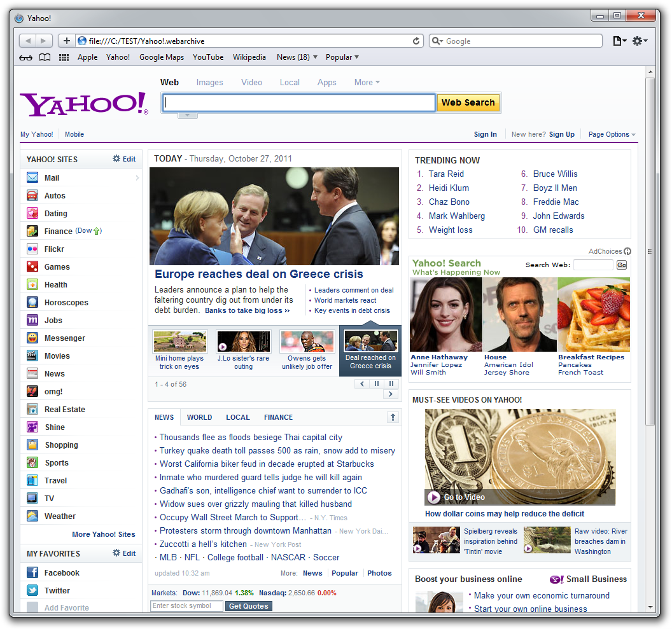Click the vertical scrollbar thumb
This screenshot has height=629, width=672.
650,251
